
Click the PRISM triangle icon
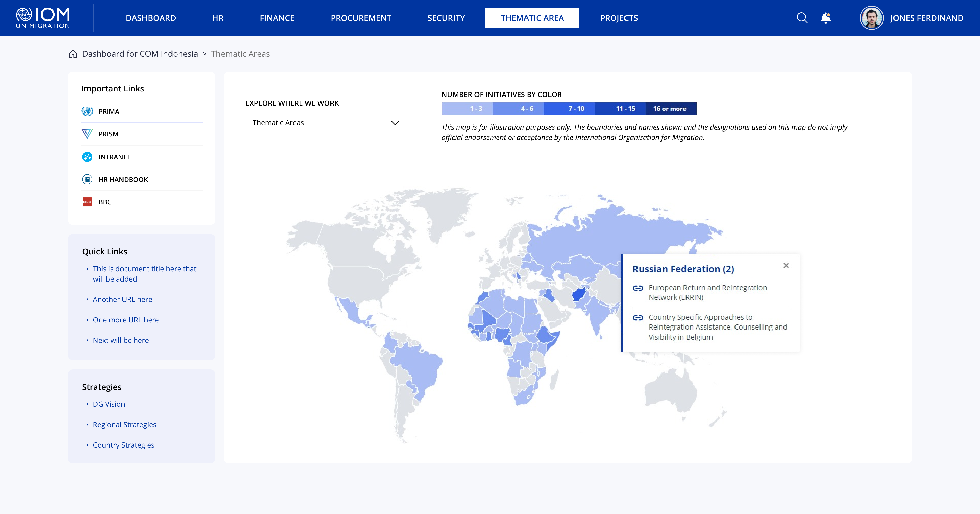coord(87,134)
